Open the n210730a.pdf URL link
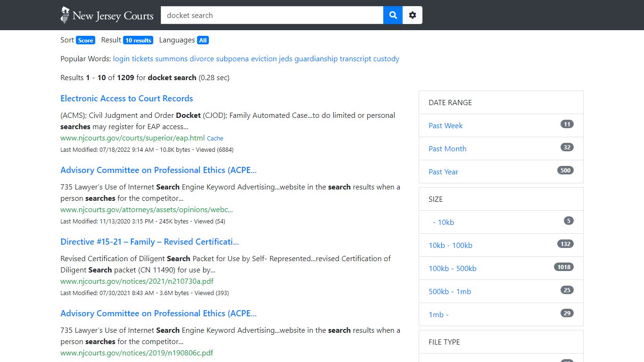 point(137,281)
